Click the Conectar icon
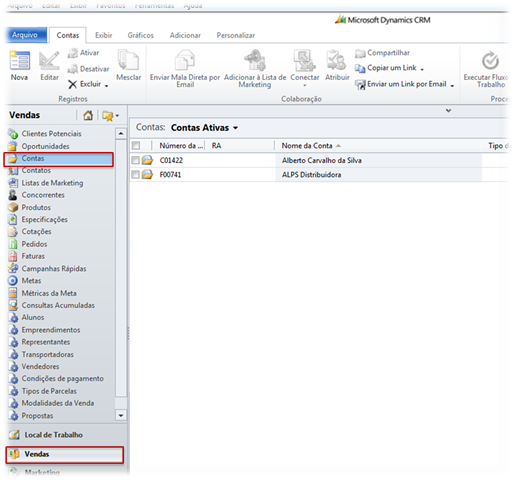Viewport: 514px width, 480px height. tap(304, 60)
